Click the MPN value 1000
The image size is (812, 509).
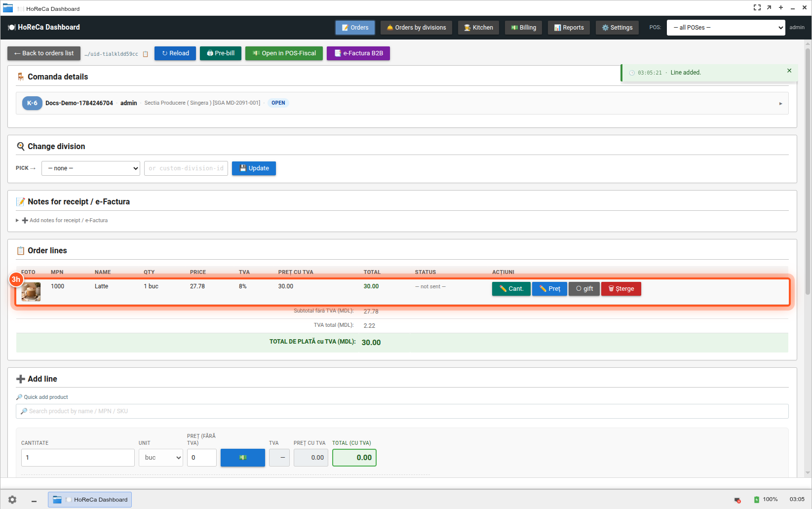[x=57, y=286]
